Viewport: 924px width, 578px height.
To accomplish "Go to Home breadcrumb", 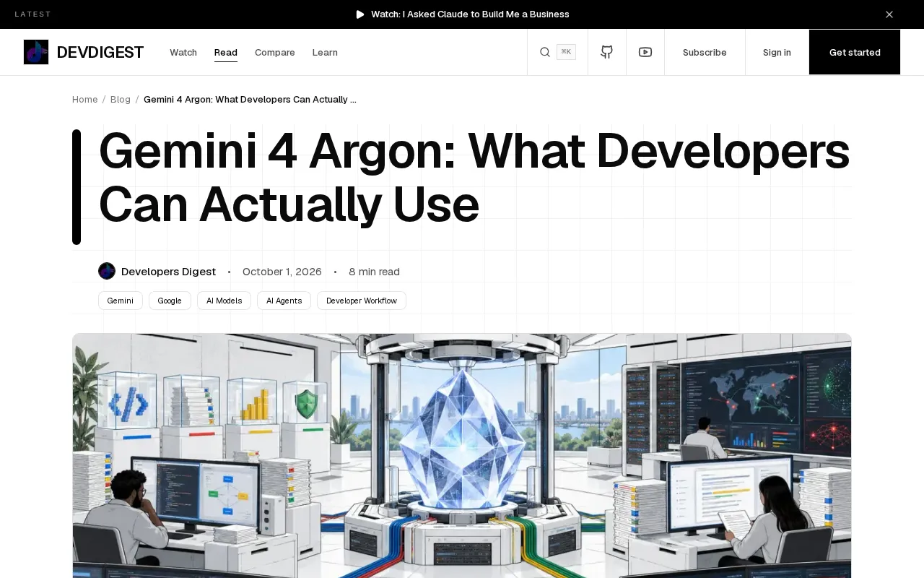I will tap(84, 99).
